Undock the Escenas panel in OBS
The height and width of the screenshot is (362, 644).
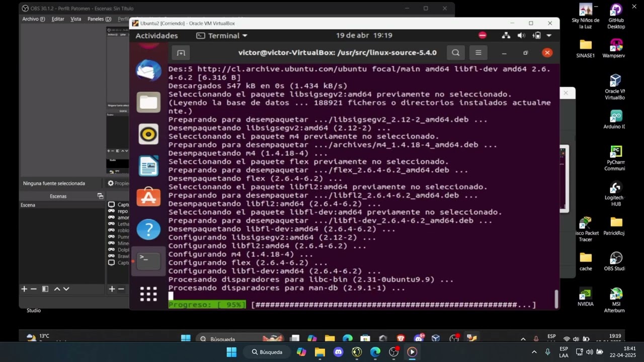[x=100, y=196]
